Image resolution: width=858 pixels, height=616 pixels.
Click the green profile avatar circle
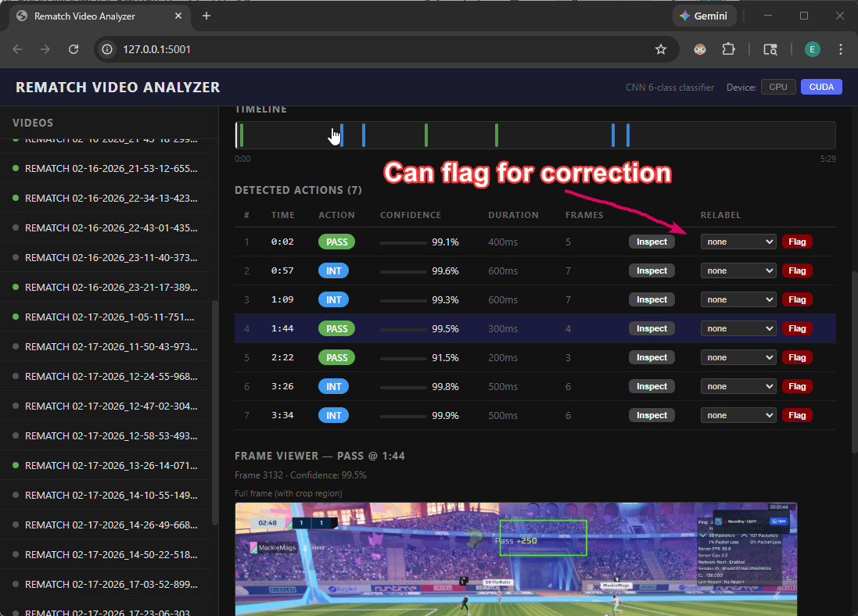[x=812, y=48]
